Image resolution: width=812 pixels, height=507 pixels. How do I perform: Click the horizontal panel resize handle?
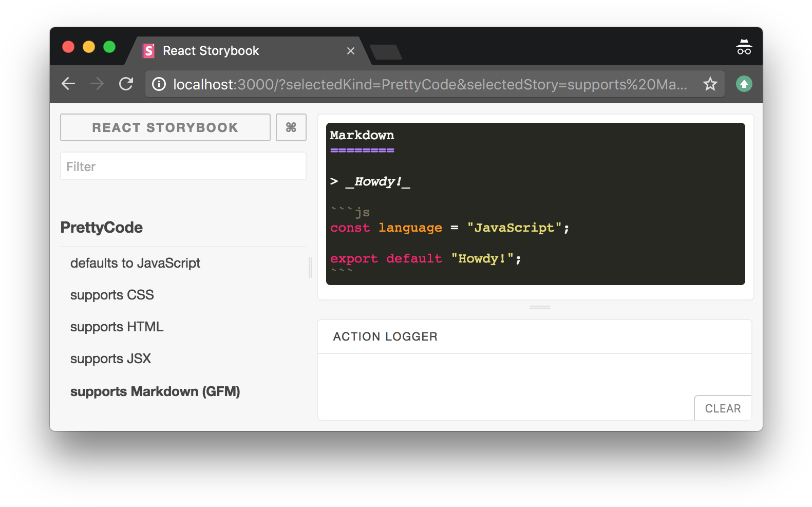tap(539, 307)
